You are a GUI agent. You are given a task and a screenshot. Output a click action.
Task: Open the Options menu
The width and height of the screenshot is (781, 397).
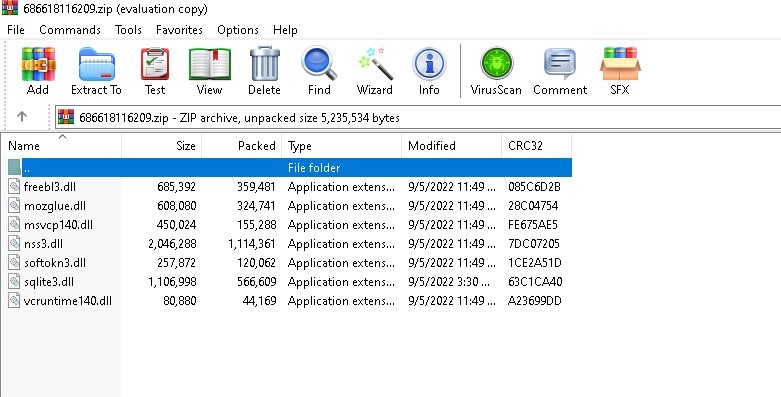tap(238, 30)
